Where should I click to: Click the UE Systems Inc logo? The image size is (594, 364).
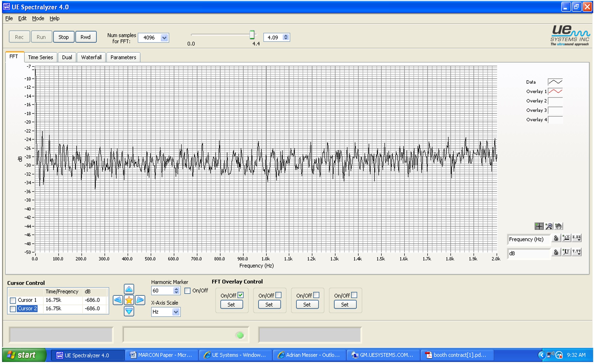coord(570,35)
